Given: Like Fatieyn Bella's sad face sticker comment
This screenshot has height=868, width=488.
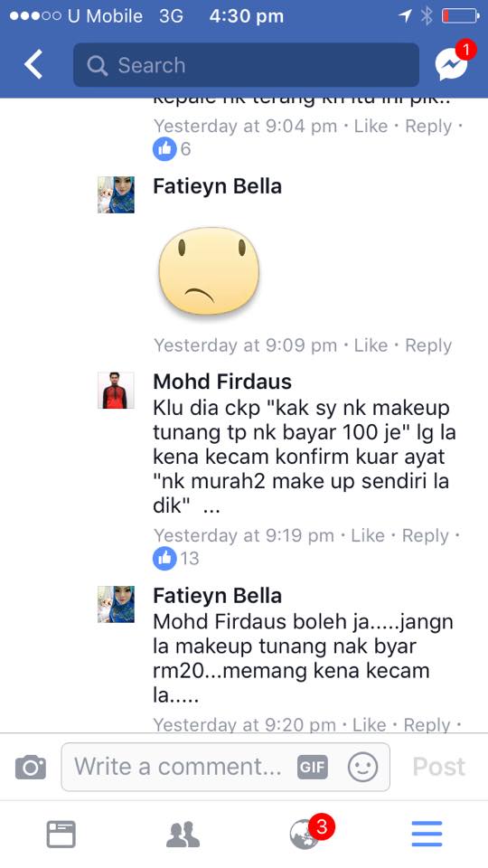Looking at the screenshot, I should (371, 345).
